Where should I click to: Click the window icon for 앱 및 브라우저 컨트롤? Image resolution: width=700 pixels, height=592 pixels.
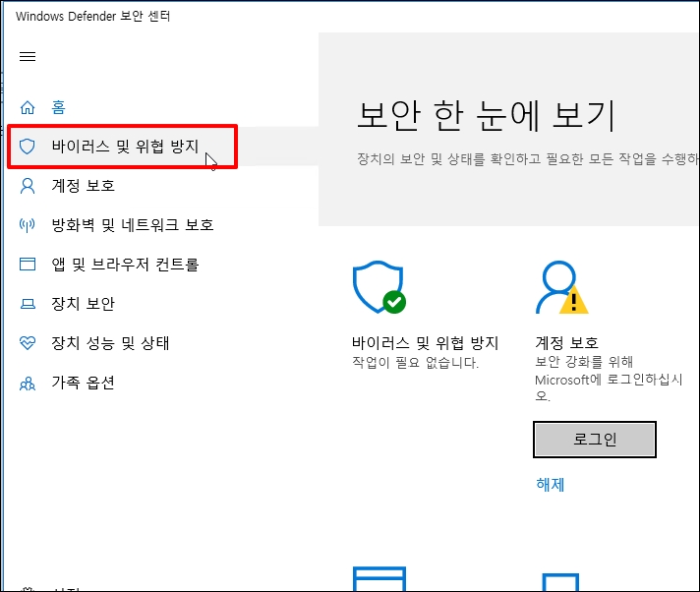[28, 265]
